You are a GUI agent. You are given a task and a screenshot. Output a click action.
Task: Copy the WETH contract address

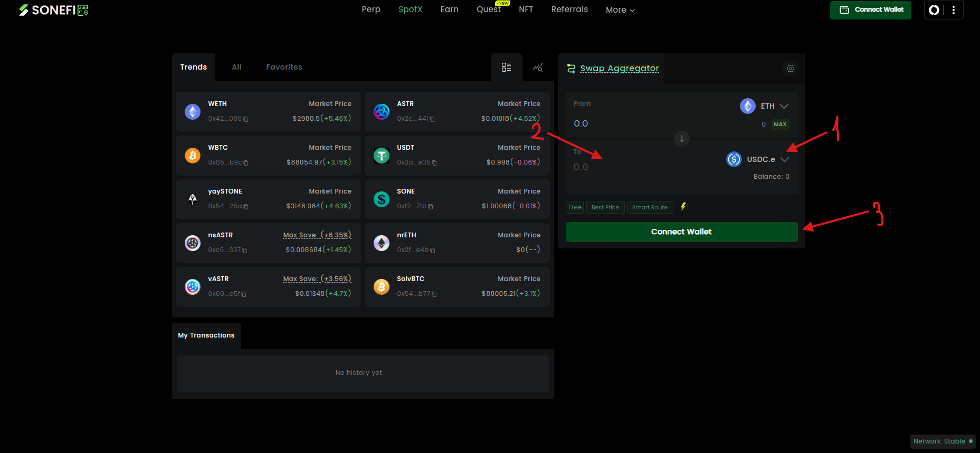246,119
